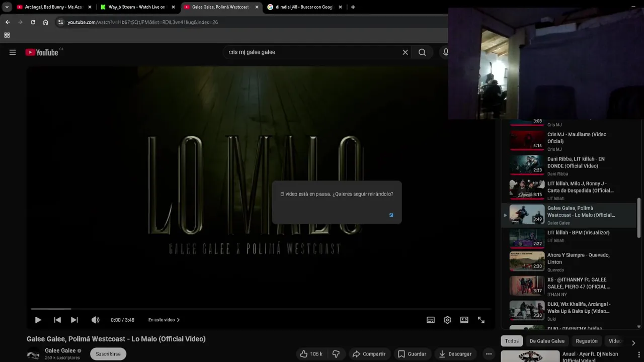Open player settings gear

point(447,320)
